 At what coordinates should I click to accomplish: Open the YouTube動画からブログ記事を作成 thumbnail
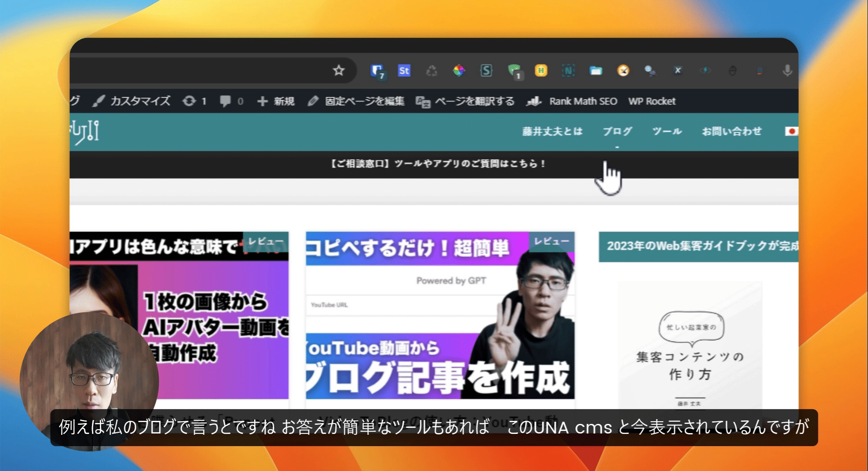440,316
